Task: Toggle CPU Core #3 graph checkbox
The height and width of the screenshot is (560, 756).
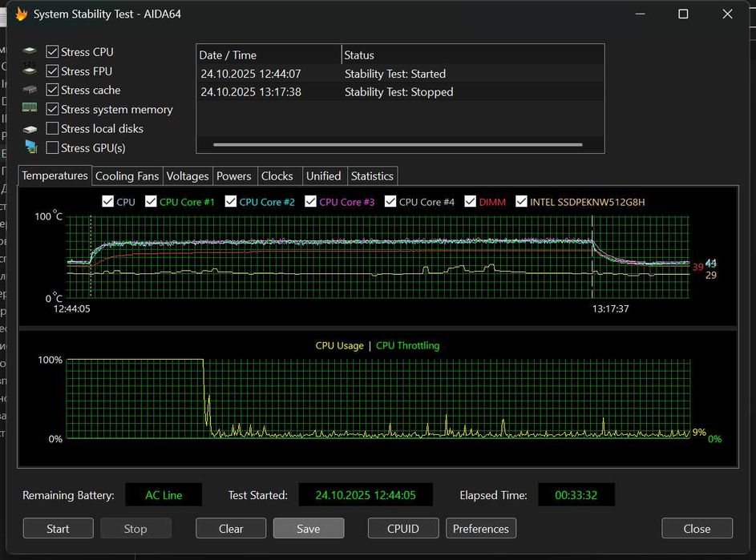Action: click(x=310, y=201)
